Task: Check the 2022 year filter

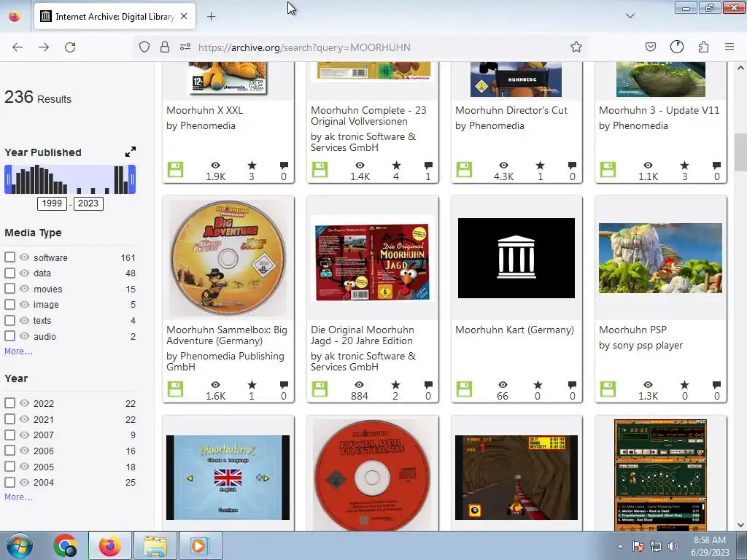Action: 9,402
